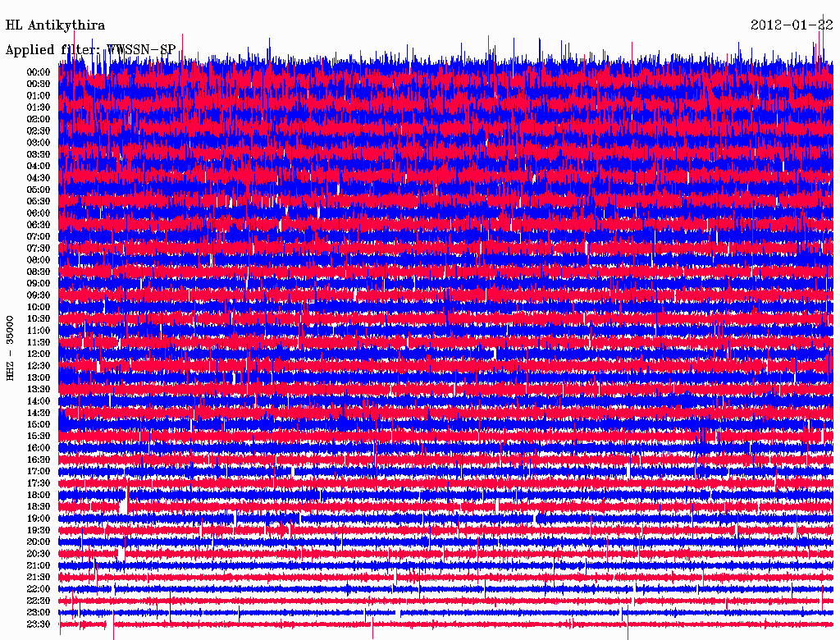
Task: Select the 17:00 time label
Action: (x=39, y=472)
